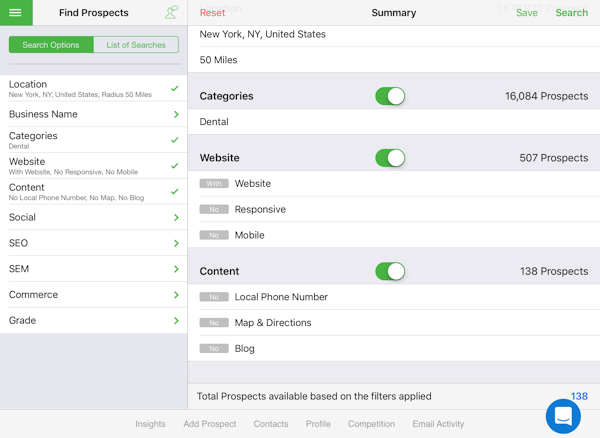
Task: Turn off the Website filter switch
Action: (x=390, y=158)
